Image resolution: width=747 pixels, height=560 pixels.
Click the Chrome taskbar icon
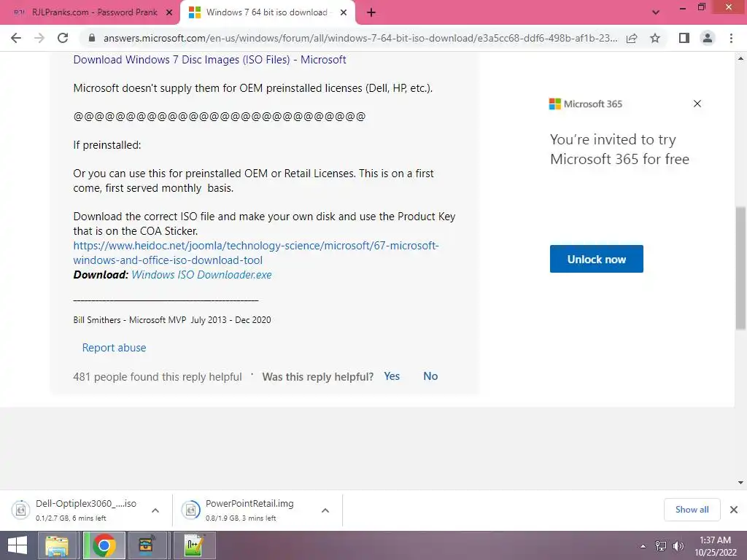(x=104, y=545)
